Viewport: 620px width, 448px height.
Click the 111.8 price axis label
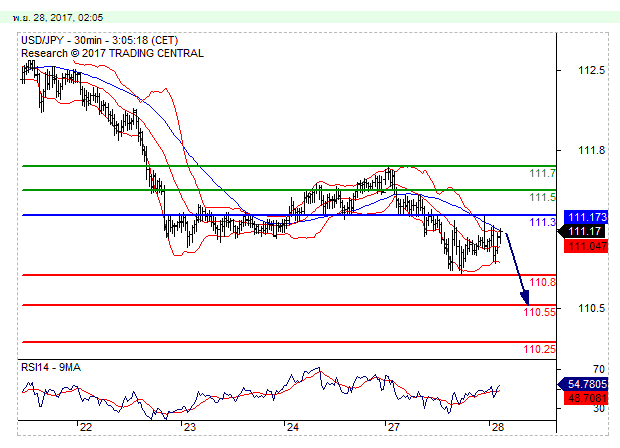click(x=592, y=150)
